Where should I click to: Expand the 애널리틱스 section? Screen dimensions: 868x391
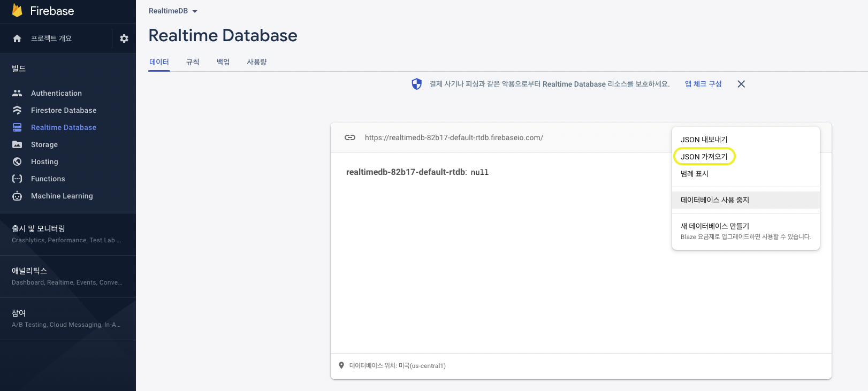[68, 276]
